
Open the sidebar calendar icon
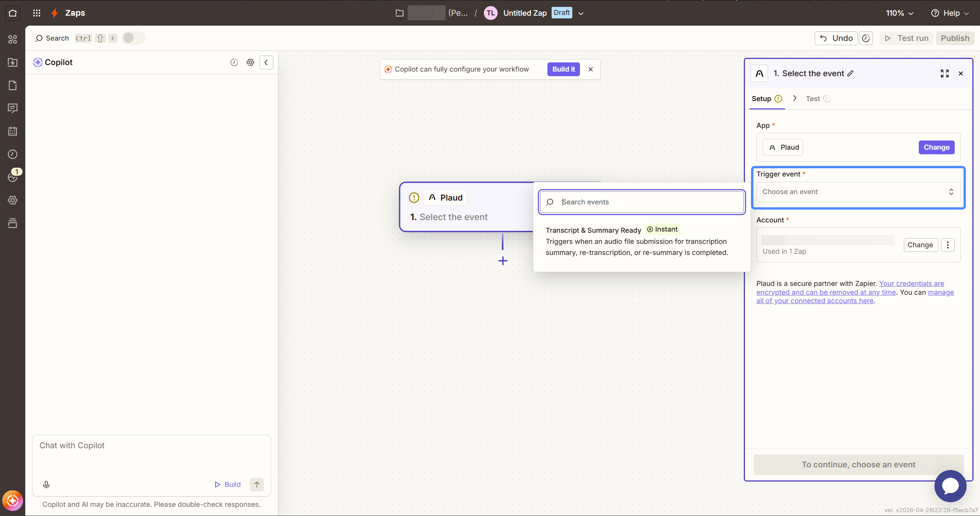point(13,131)
